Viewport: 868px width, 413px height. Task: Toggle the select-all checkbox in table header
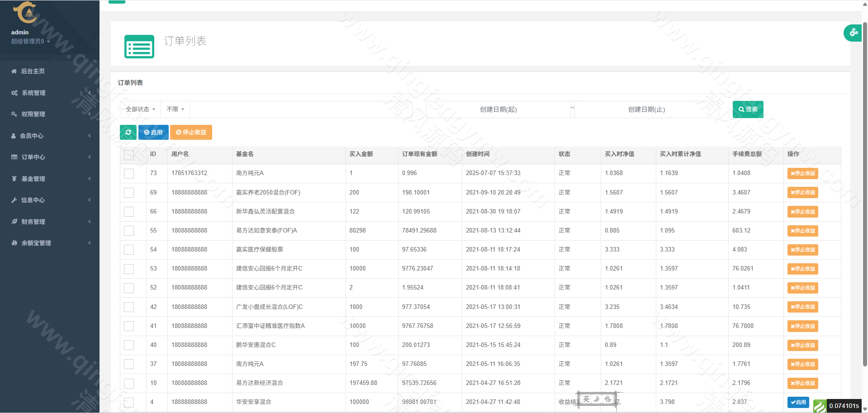point(129,155)
